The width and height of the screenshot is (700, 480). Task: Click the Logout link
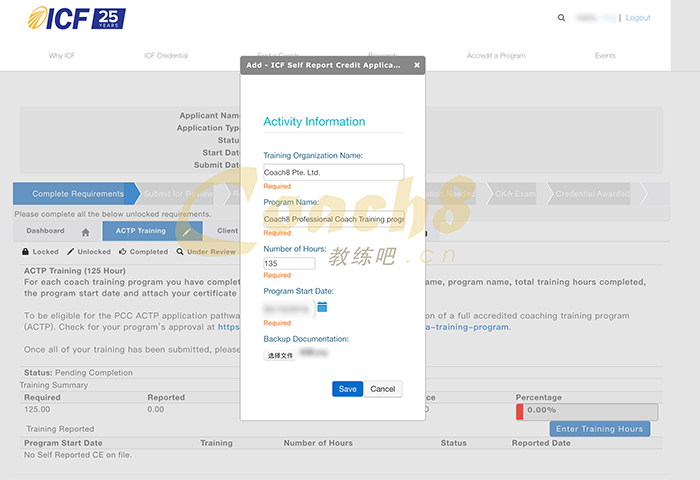click(x=637, y=18)
